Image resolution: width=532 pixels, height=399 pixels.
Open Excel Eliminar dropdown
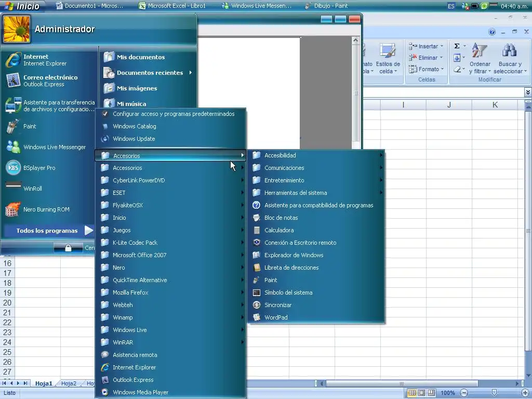[x=426, y=58]
